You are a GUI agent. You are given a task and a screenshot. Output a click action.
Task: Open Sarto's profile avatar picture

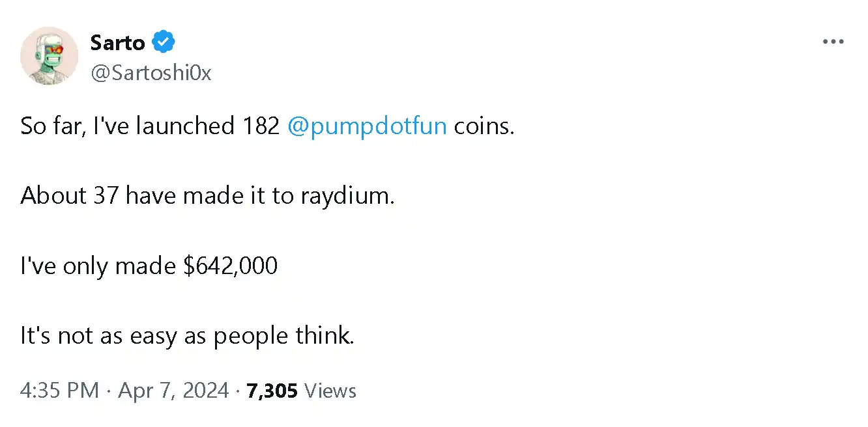50,56
